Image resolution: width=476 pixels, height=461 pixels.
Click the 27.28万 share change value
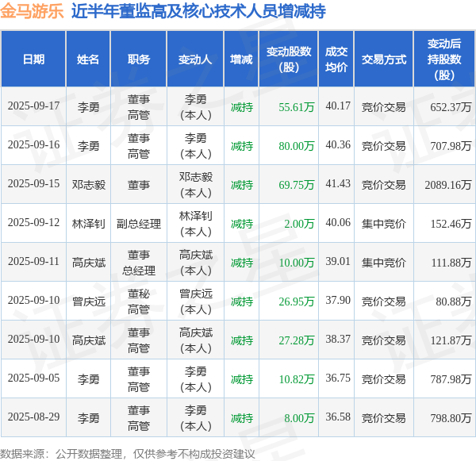click(x=297, y=340)
